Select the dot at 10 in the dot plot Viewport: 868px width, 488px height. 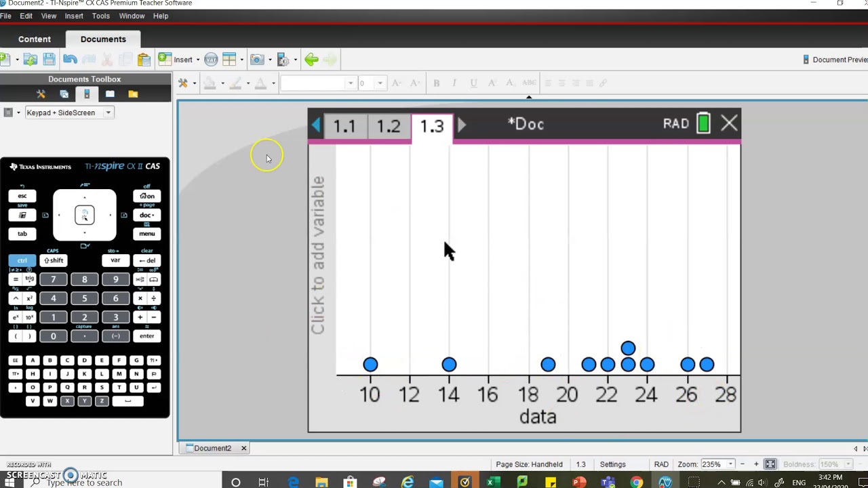click(x=370, y=365)
